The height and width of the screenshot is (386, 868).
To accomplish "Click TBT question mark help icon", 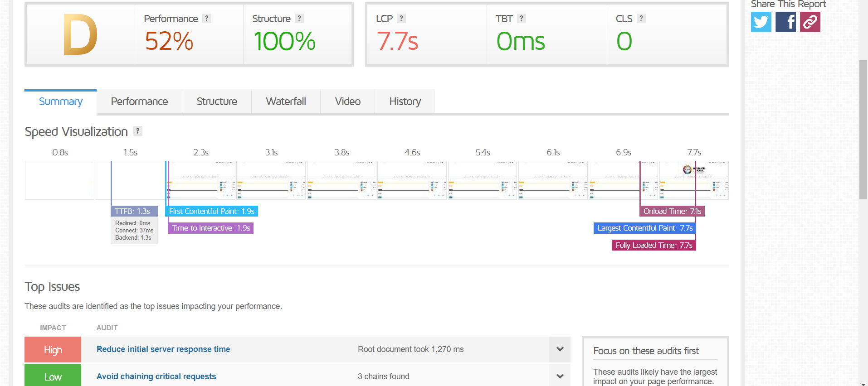I will 522,19.
